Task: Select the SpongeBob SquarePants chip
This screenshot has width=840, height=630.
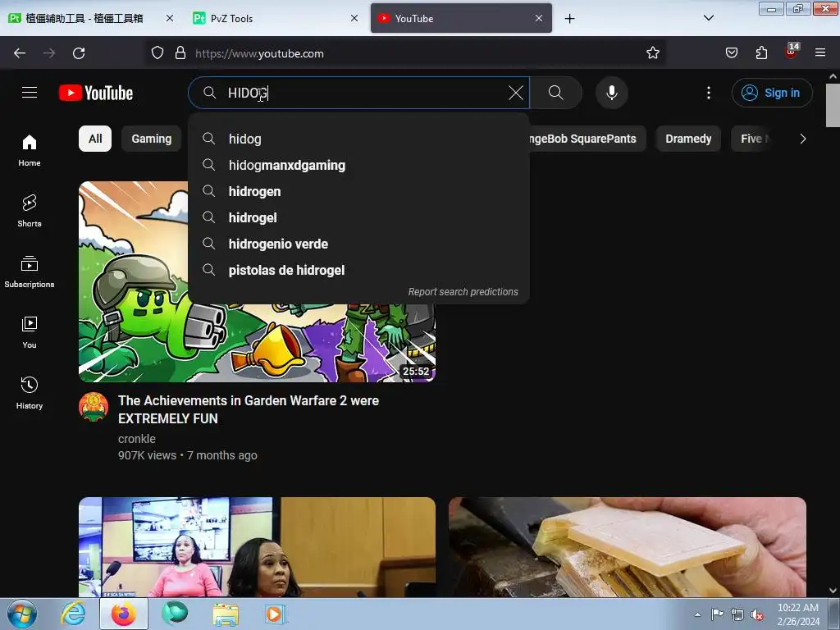Action: 587,139
